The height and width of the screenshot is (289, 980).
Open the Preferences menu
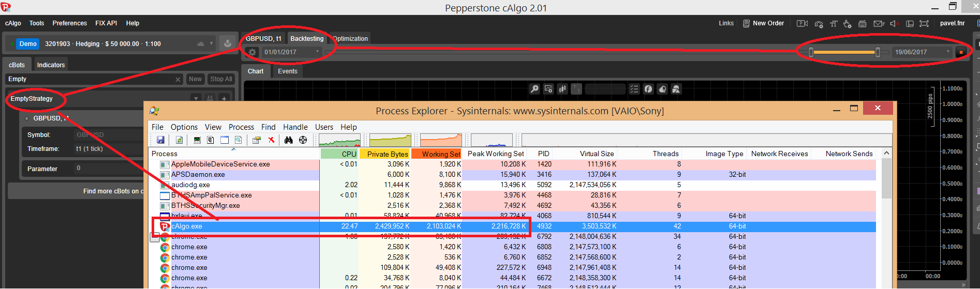tap(70, 23)
